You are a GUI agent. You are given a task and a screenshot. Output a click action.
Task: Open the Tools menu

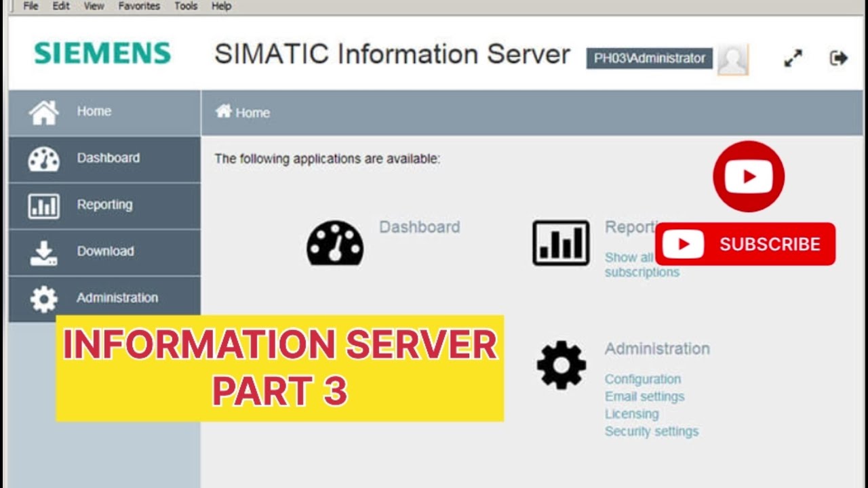tap(186, 6)
